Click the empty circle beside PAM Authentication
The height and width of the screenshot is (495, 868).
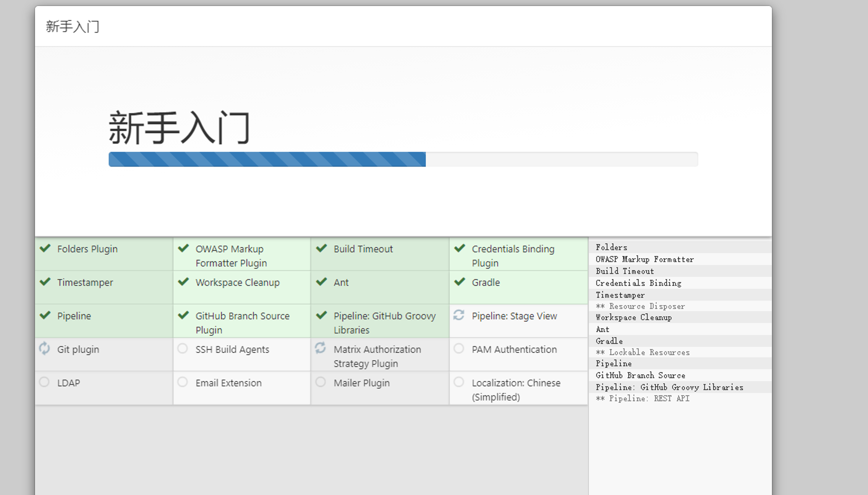tap(459, 348)
